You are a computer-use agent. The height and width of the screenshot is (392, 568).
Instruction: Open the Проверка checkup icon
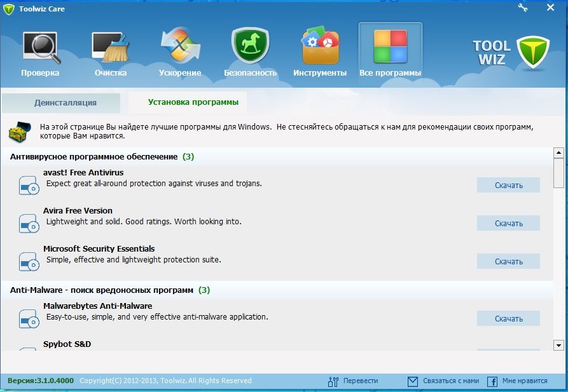point(41,48)
